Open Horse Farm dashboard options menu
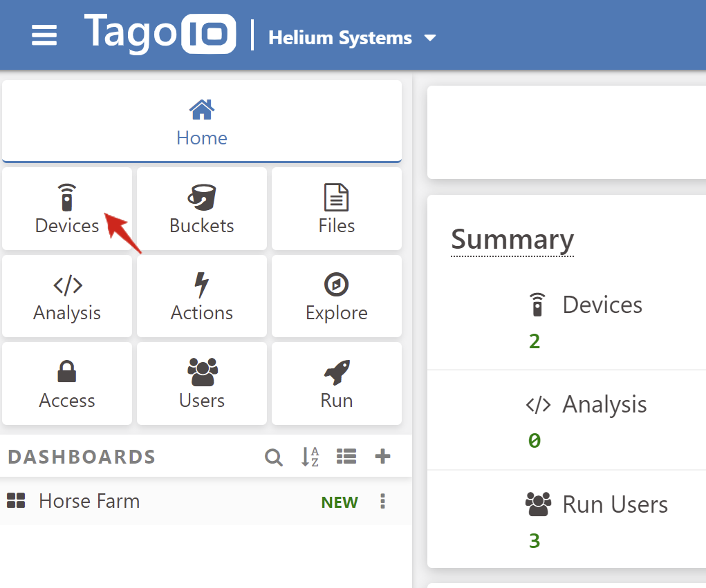The width and height of the screenshot is (706, 588). point(382,502)
